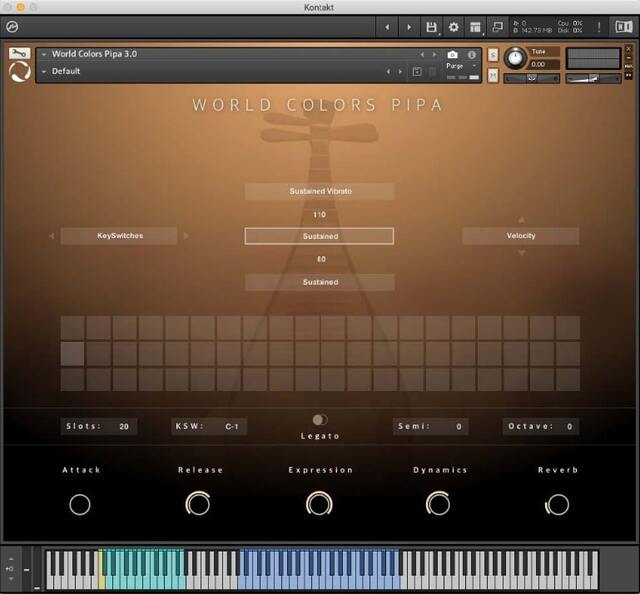This screenshot has width=640, height=594.
Task: Toggle the Legato switch
Action: tap(320, 420)
